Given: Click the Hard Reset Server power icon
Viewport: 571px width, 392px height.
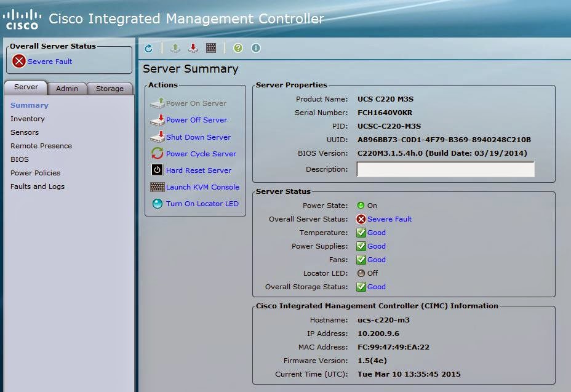Looking at the screenshot, I should [x=157, y=170].
